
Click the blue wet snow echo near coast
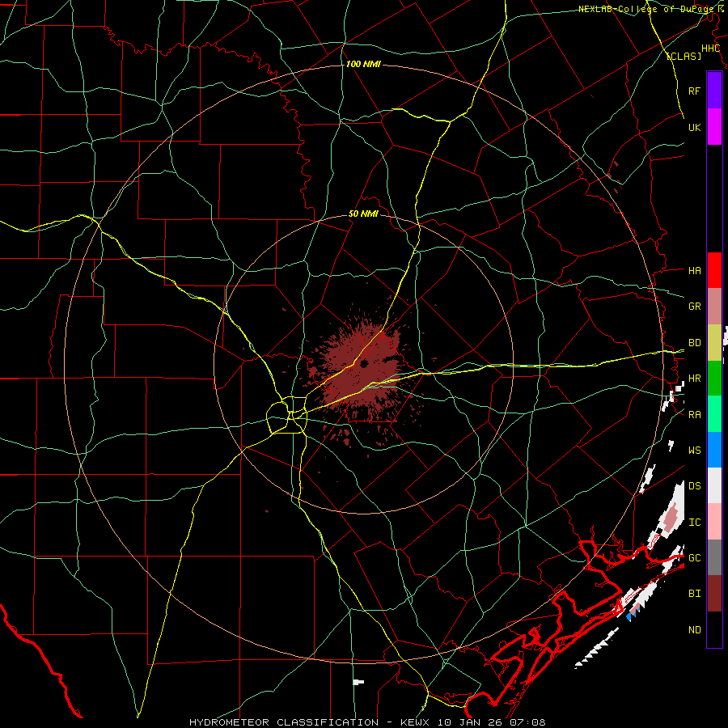point(629,617)
